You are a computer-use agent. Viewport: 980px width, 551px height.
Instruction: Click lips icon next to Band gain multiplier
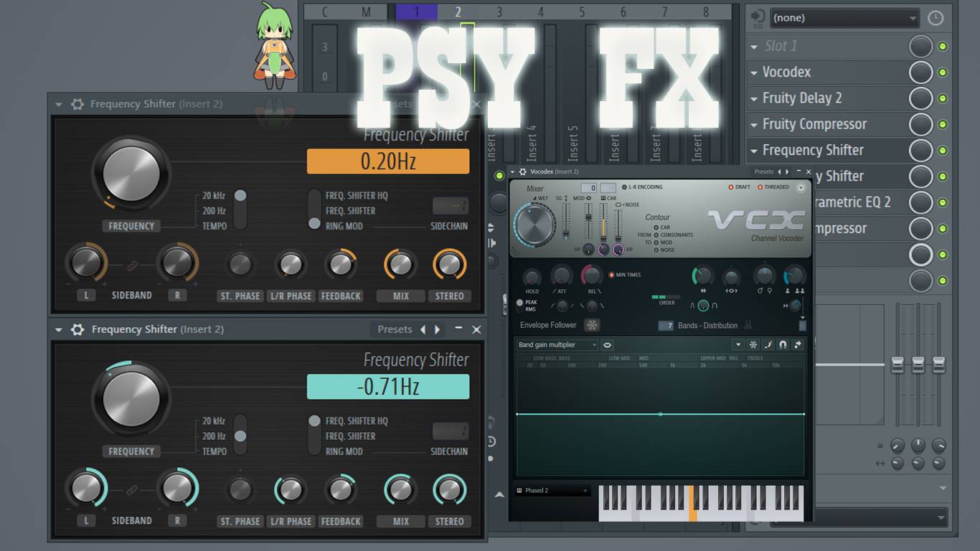607,345
